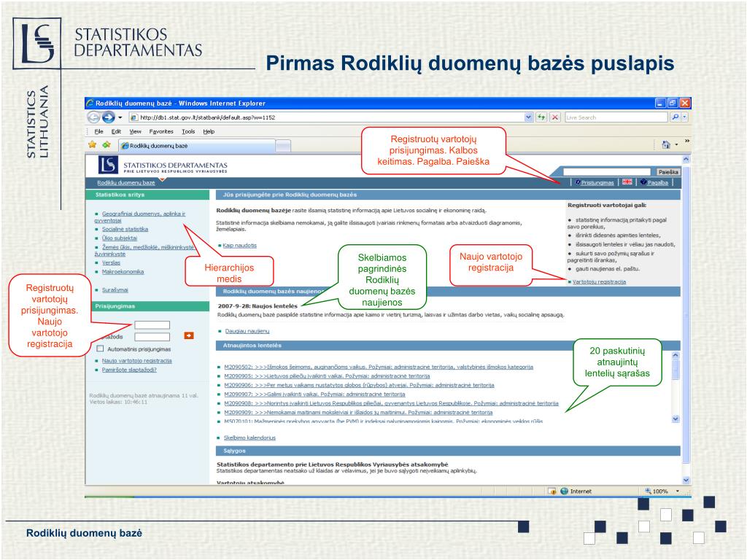Screen dimensions: 747x560
Task: Click the green Refresh icon
Action: (x=541, y=117)
